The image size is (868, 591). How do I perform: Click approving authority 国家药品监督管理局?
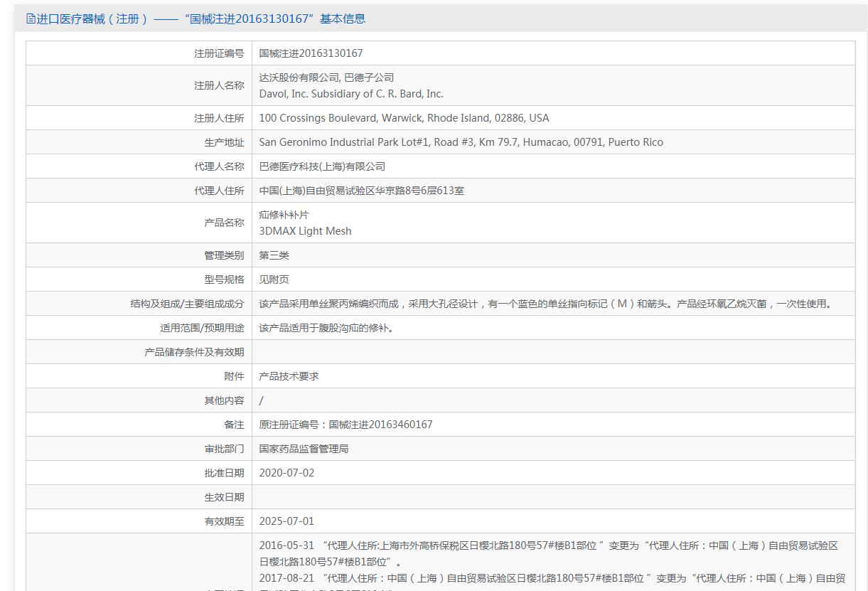tap(304, 449)
